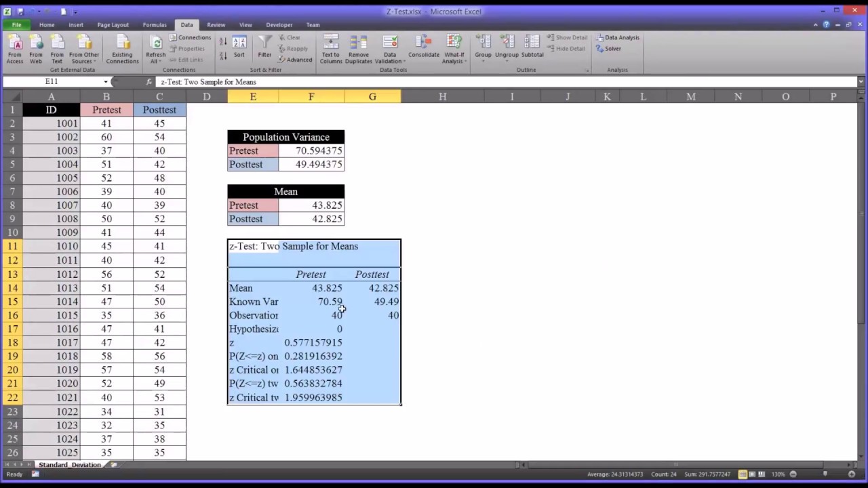Click the Excel Help question mark icon
The width and height of the screenshot is (868, 488).
[826, 25]
